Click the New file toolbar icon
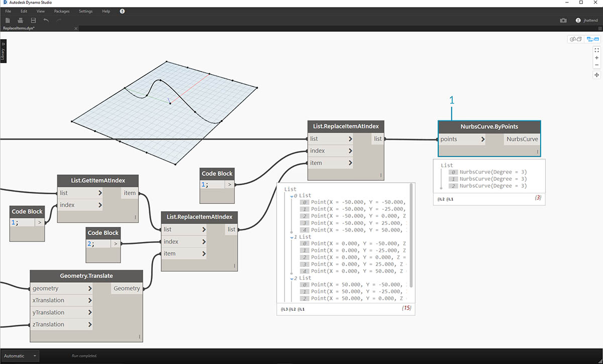 [8, 20]
